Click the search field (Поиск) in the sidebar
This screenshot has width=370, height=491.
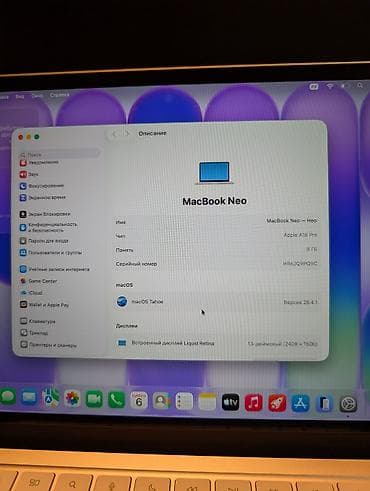pos(59,155)
